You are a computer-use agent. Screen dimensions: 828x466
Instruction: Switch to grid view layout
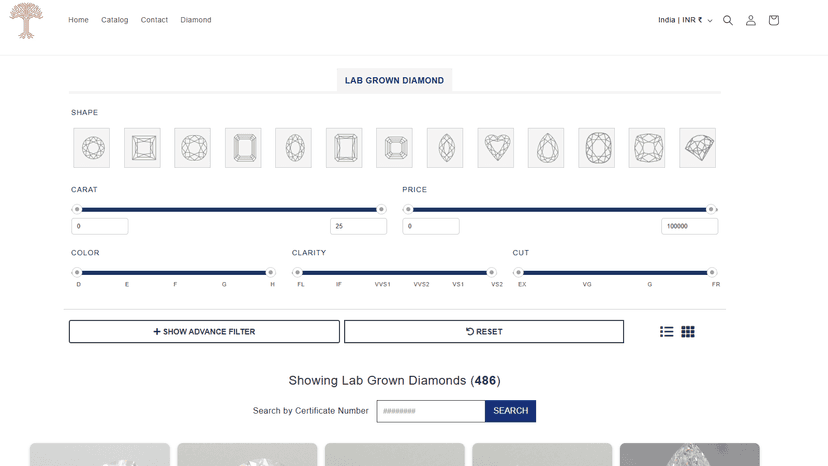(x=688, y=331)
